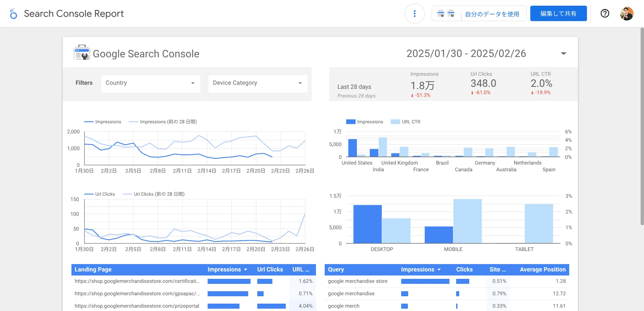644x311 pixels.
Task: Click the Looker Studio logo icon
Action: coord(13,14)
